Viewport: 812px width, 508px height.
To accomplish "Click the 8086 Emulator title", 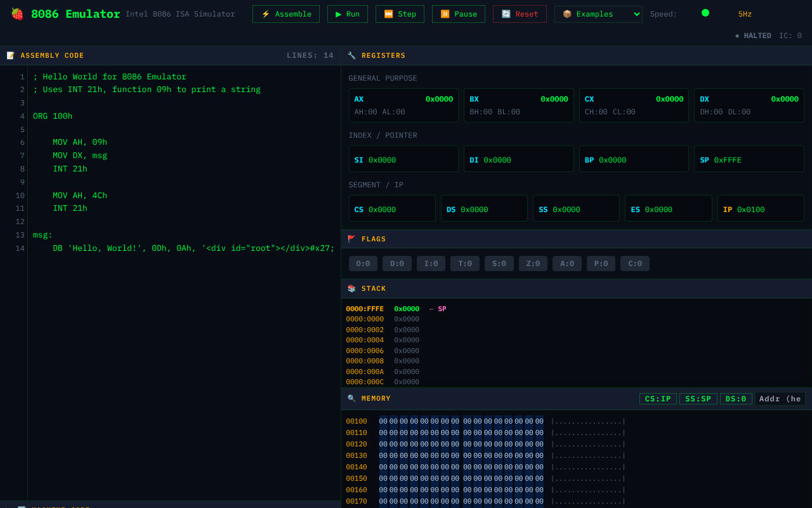I will (75, 14).
